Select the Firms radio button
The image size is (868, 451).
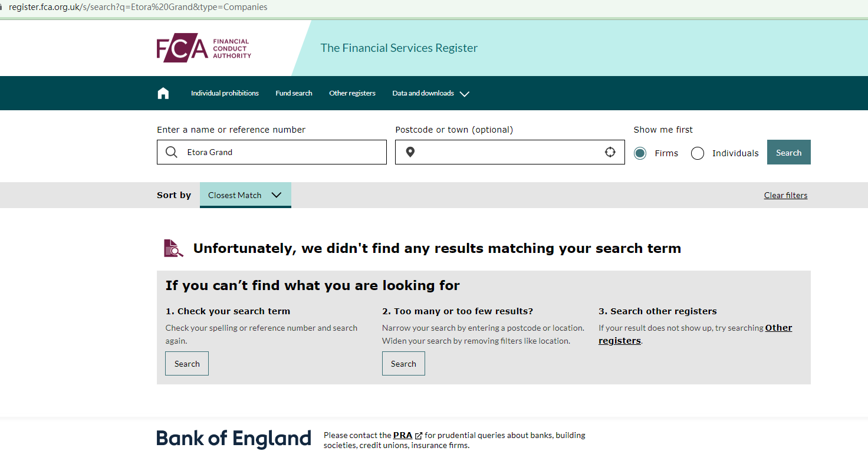640,153
